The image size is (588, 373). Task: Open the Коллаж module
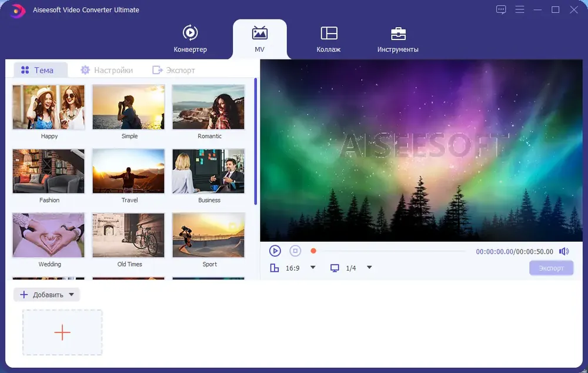click(329, 39)
